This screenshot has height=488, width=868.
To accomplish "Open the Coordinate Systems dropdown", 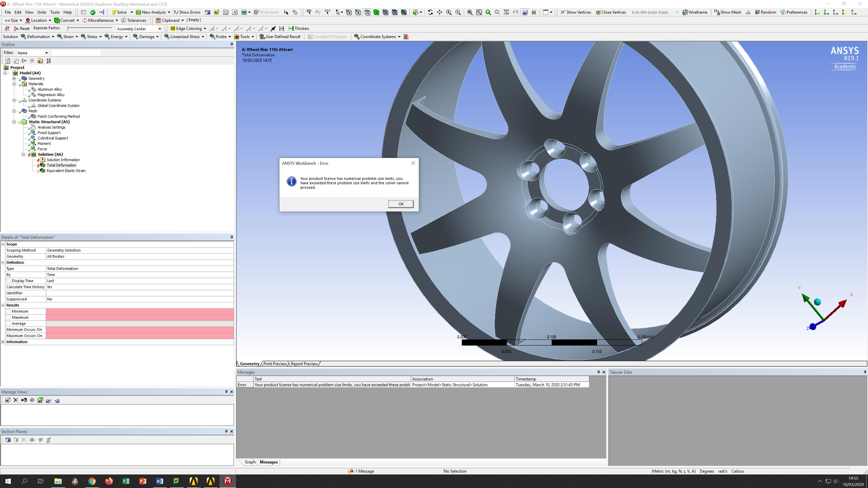I will 377,37.
